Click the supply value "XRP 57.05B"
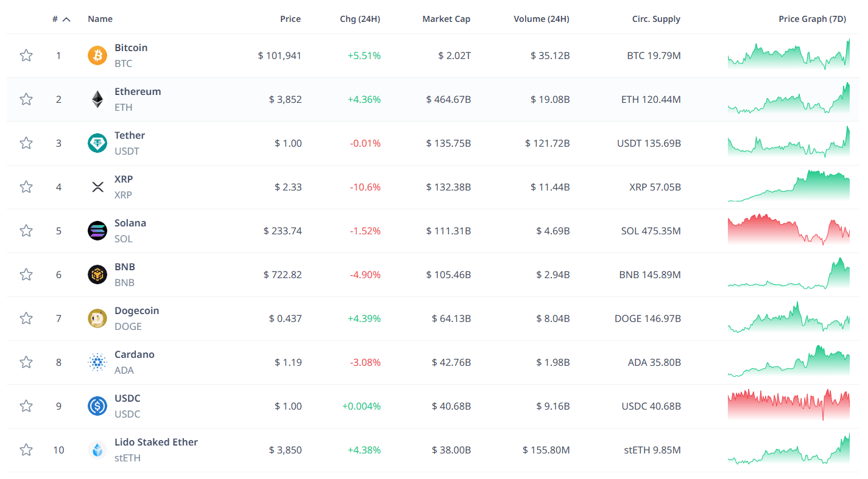This screenshot has height=479, width=868. click(655, 187)
